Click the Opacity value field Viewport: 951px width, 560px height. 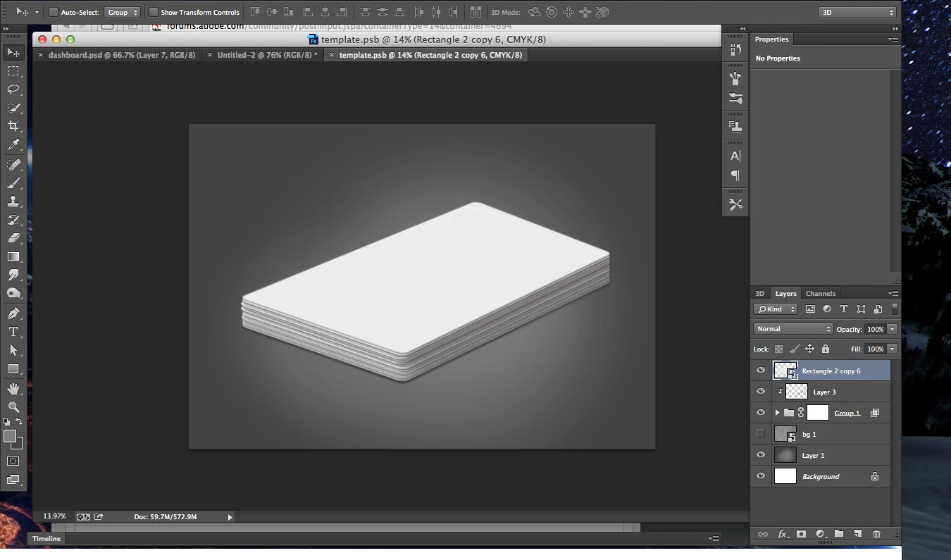point(876,329)
